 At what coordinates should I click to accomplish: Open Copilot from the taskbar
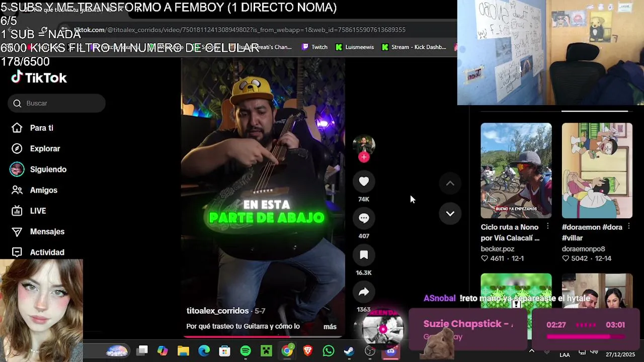click(163, 351)
